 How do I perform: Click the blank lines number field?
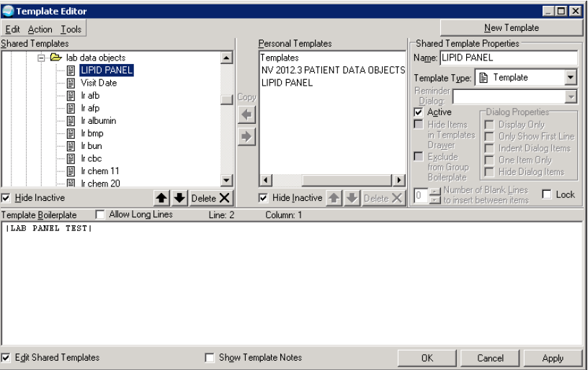click(x=422, y=196)
